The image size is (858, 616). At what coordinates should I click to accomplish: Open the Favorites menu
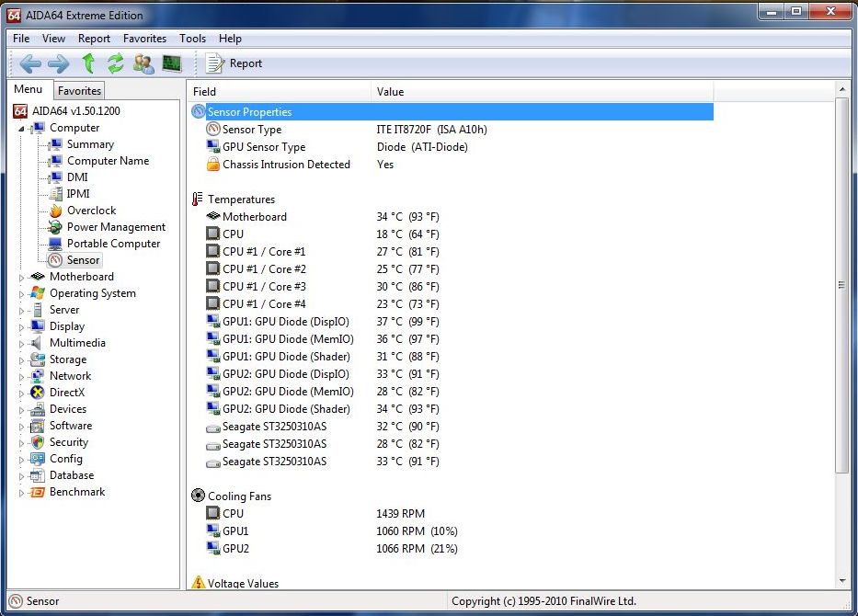(x=144, y=39)
